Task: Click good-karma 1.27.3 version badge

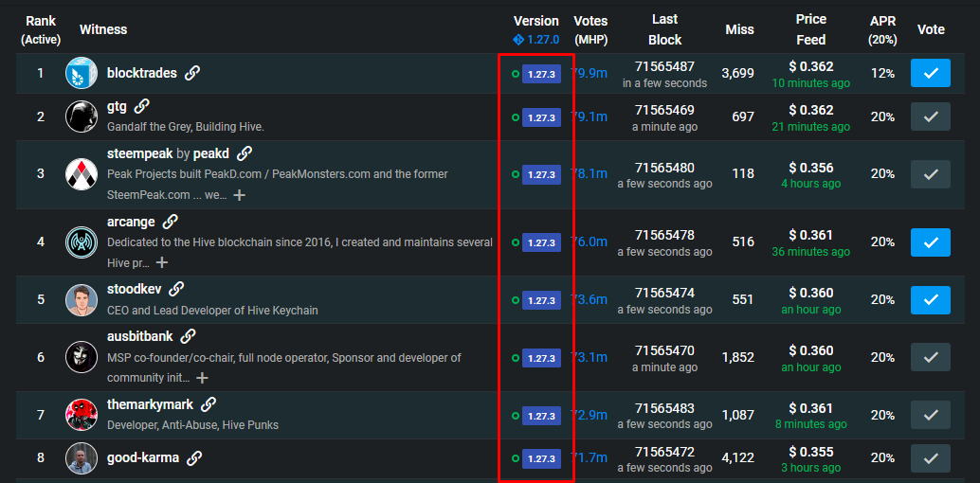Action: (541, 458)
